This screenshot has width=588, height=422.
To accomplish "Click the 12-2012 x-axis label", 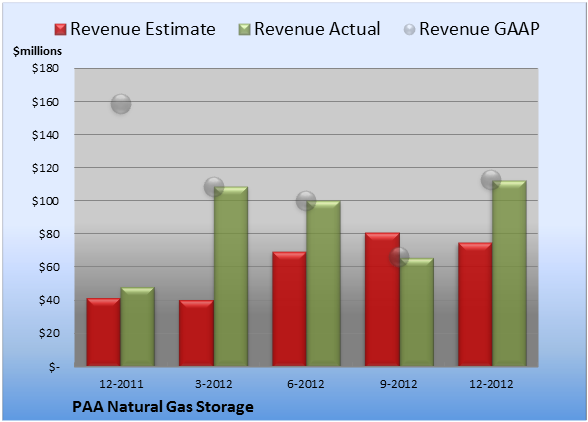I will click(x=491, y=384).
